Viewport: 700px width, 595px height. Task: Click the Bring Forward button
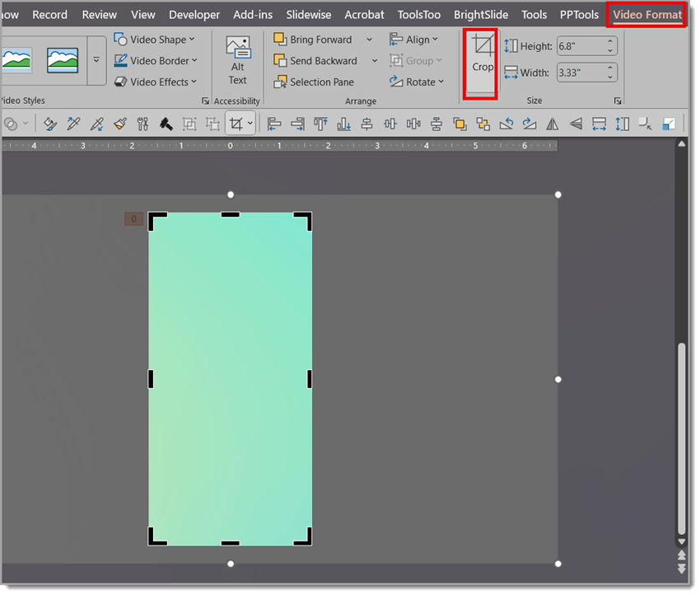pyautogui.click(x=313, y=40)
